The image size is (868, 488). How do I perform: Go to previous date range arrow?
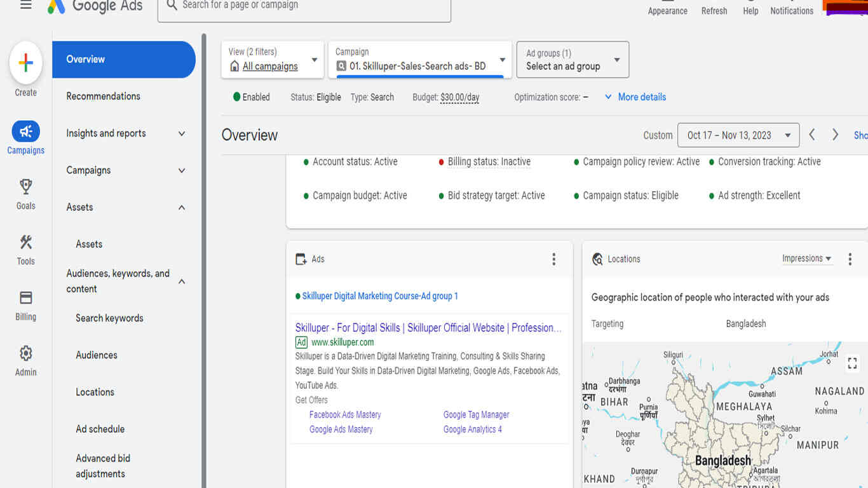point(812,135)
